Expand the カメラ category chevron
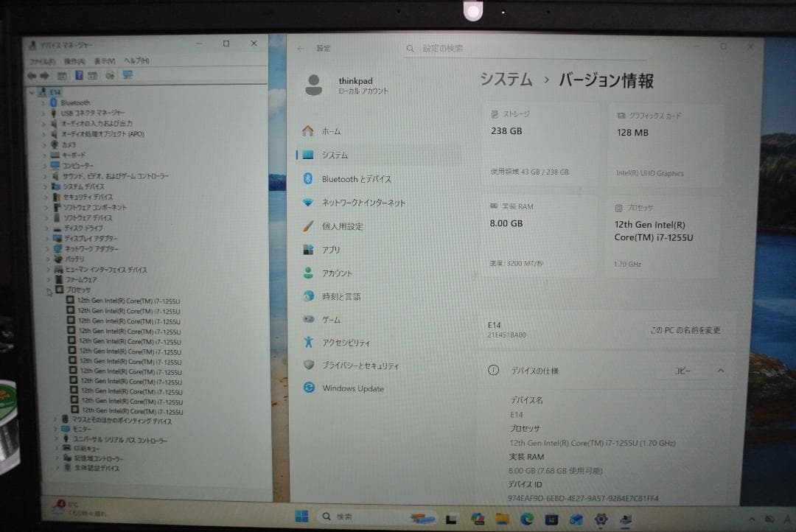 point(44,144)
